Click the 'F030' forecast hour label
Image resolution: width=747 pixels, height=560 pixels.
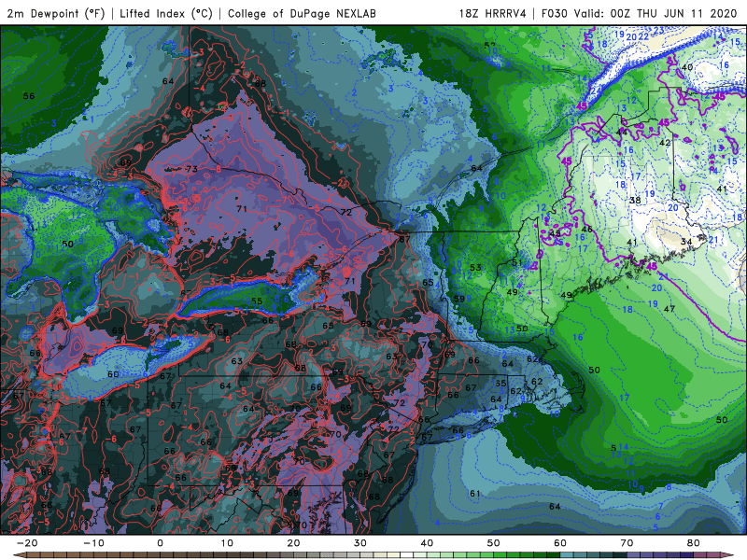tap(556, 14)
